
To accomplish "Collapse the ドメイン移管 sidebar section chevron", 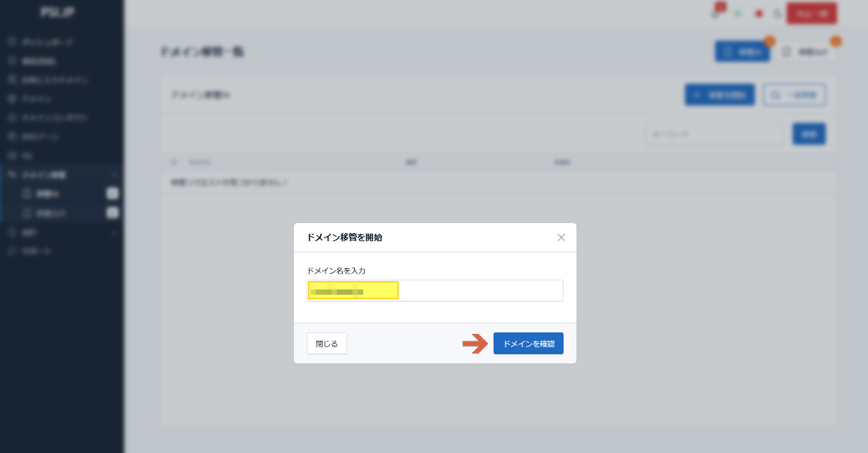I will pos(114,175).
